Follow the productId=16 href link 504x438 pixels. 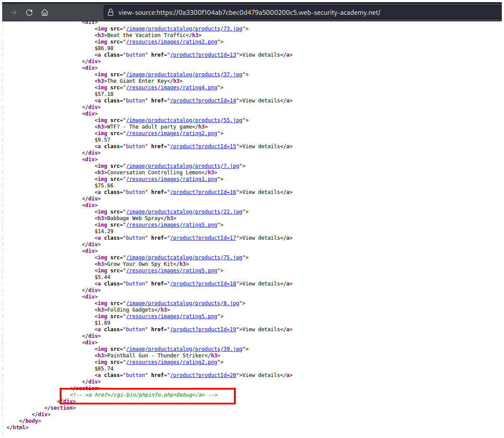(203, 192)
